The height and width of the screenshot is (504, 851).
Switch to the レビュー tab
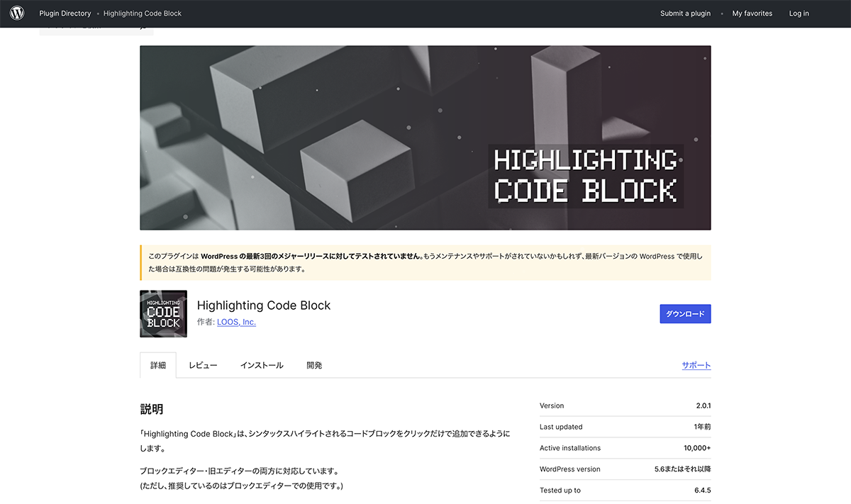click(203, 365)
